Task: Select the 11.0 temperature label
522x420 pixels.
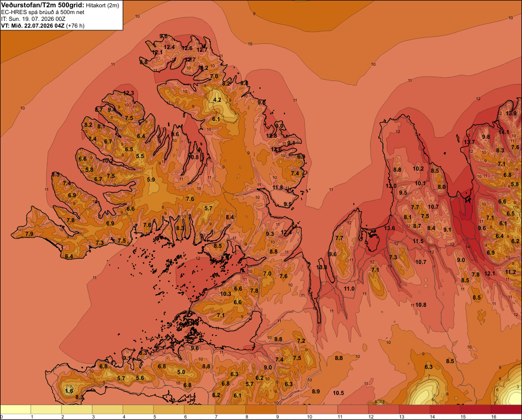Action: point(349,289)
